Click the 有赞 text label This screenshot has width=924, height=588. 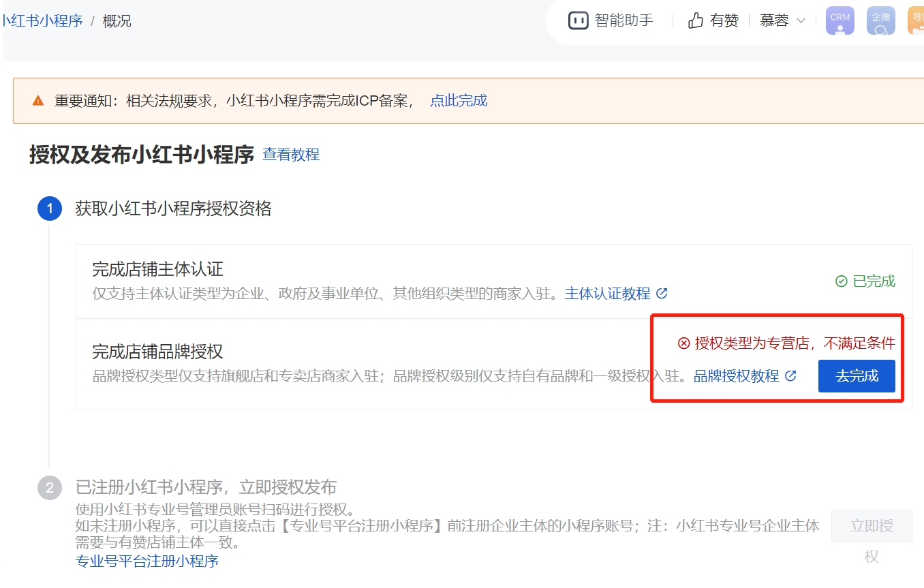click(x=724, y=21)
